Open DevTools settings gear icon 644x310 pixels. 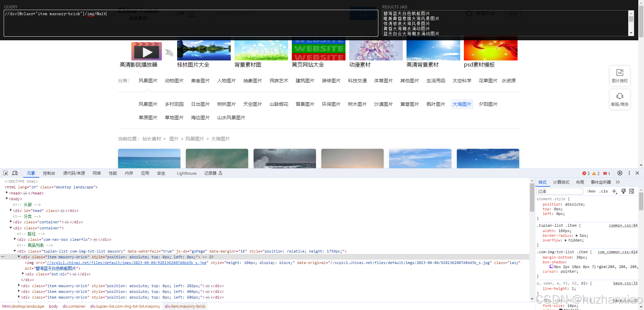click(620, 173)
